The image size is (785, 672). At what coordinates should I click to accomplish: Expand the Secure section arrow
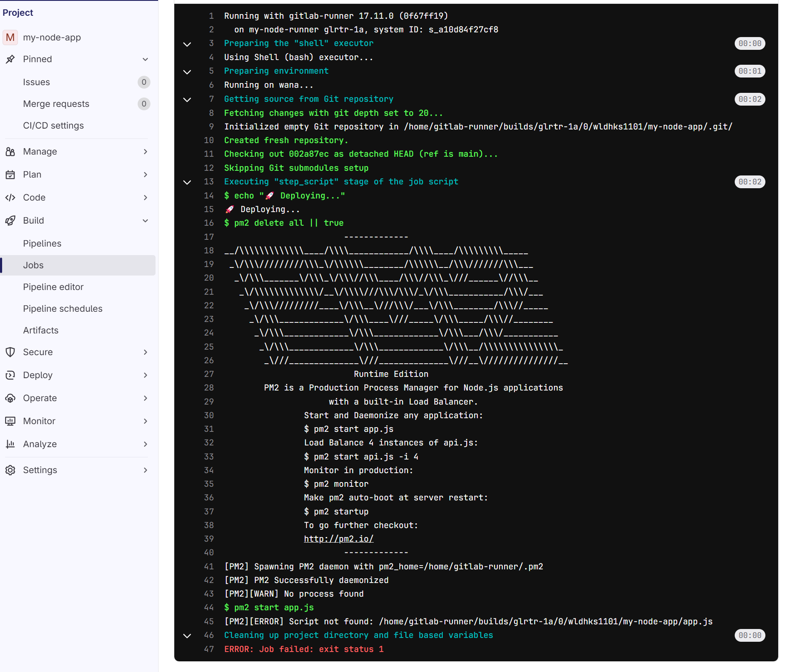tap(145, 352)
